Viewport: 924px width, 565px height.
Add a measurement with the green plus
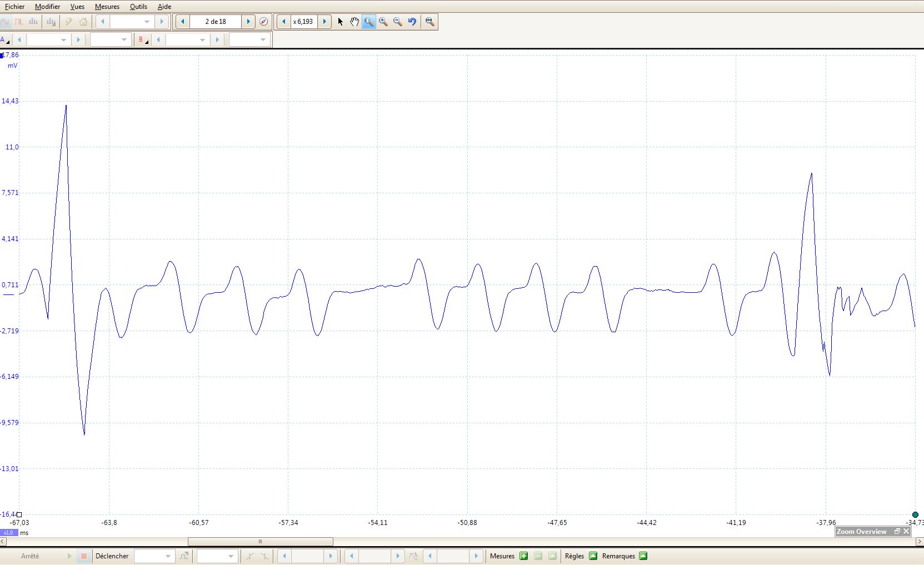point(523,556)
